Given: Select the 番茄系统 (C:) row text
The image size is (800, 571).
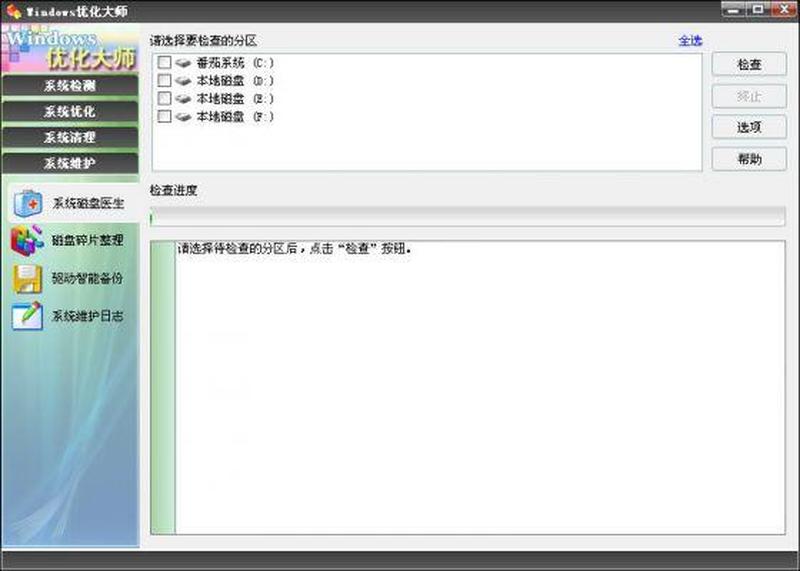Looking at the screenshot, I should (235, 63).
